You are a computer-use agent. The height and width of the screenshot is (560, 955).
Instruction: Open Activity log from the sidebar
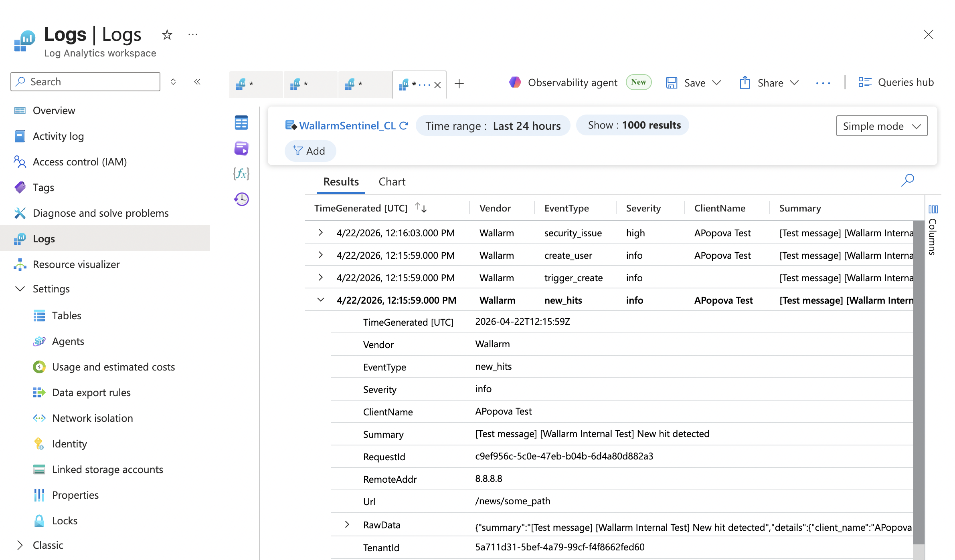point(59,136)
